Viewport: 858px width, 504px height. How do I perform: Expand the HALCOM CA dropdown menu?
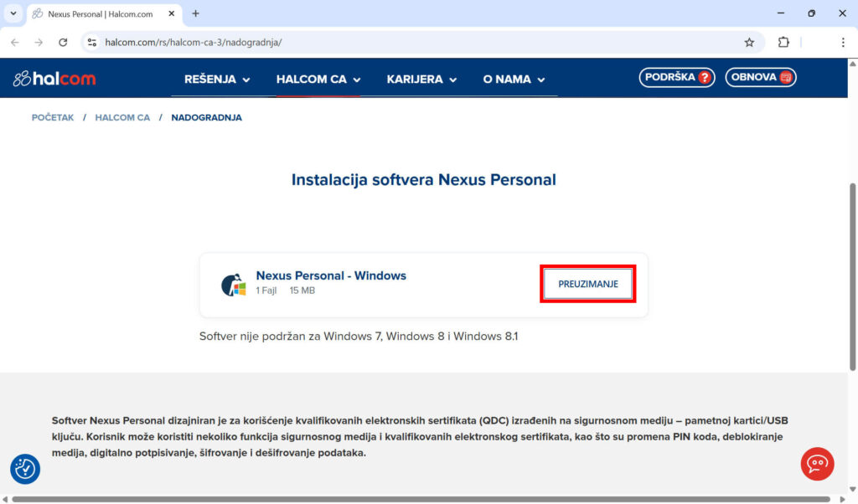[x=318, y=80]
